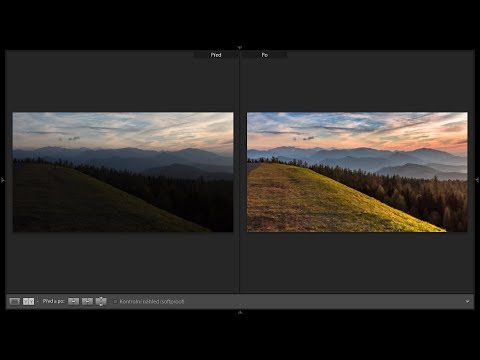Open the before/after layout dropdown arrow

pyautogui.click(x=37, y=302)
